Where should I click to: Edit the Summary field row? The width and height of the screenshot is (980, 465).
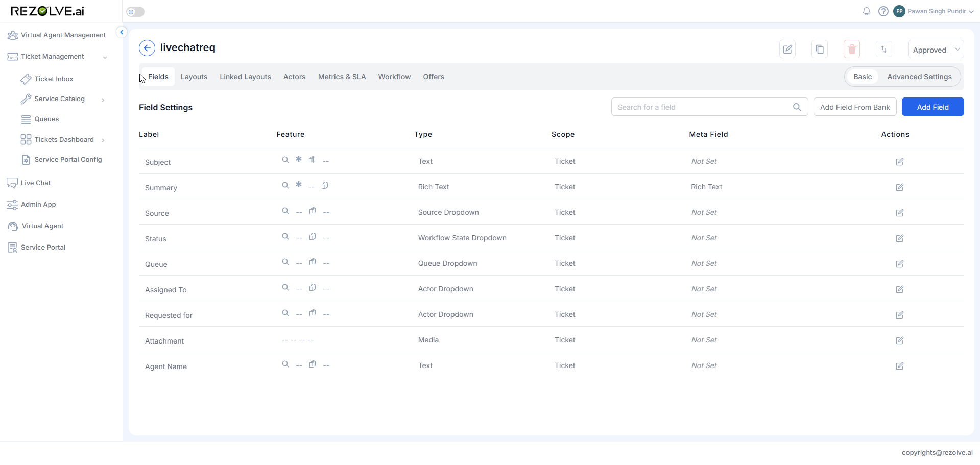(x=900, y=187)
